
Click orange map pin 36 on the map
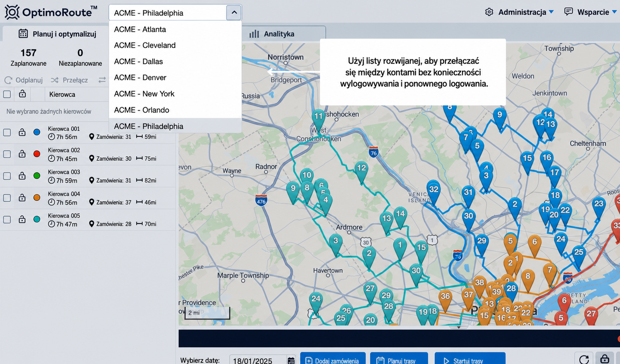click(x=445, y=300)
